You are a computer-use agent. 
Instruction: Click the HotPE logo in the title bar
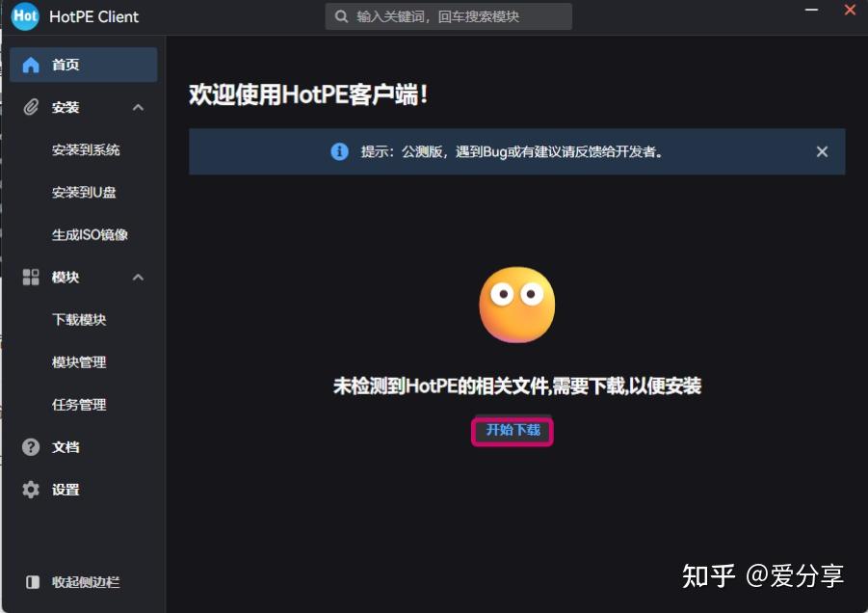pyautogui.click(x=24, y=16)
